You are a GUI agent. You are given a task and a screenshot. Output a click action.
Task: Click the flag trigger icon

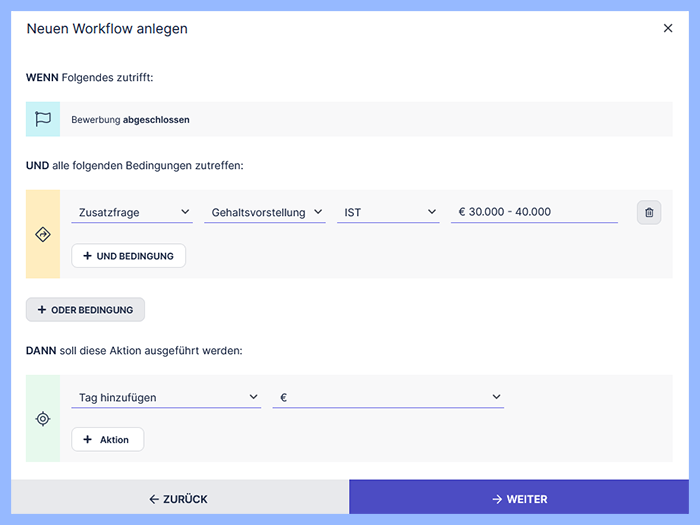[x=43, y=119]
